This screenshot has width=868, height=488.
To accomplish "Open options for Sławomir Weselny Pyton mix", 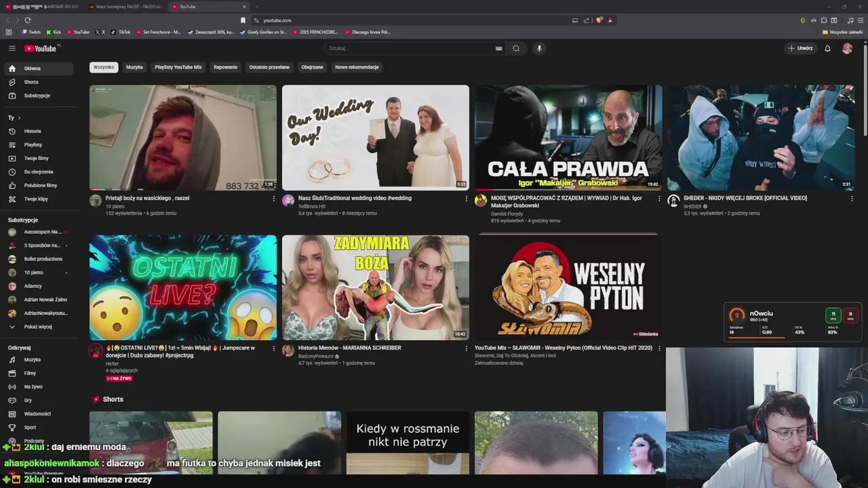I will point(659,348).
